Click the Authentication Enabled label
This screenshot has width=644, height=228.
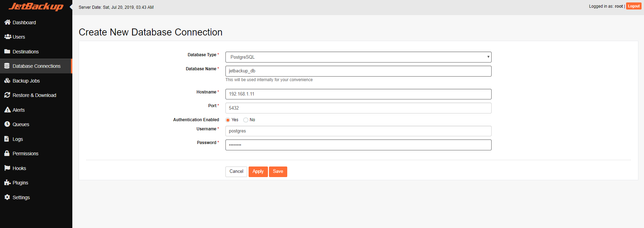(196, 120)
